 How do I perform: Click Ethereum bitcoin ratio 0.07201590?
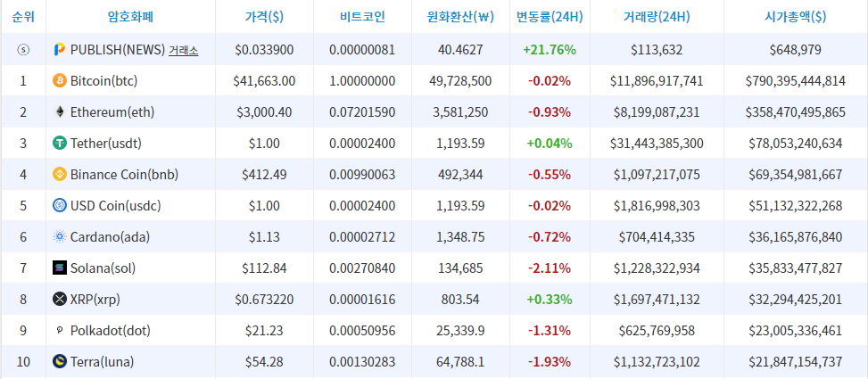[x=362, y=112]
